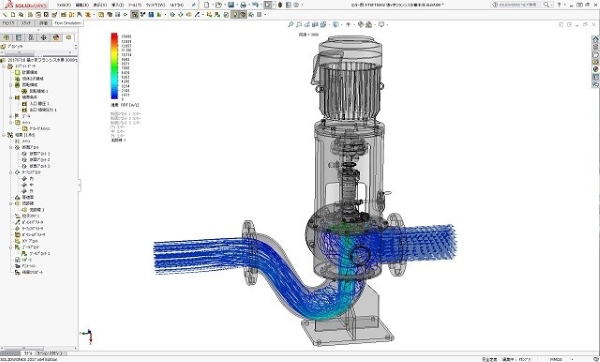This screenshot has height=362, width=600.
Task: Select the DisplayManager color ball panel tab
Action: 56,38
